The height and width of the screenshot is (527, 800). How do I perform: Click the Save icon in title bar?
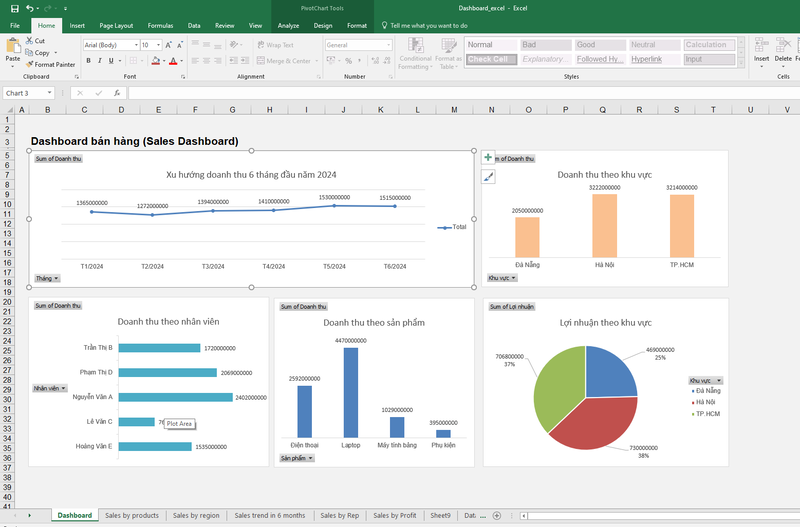14,8
